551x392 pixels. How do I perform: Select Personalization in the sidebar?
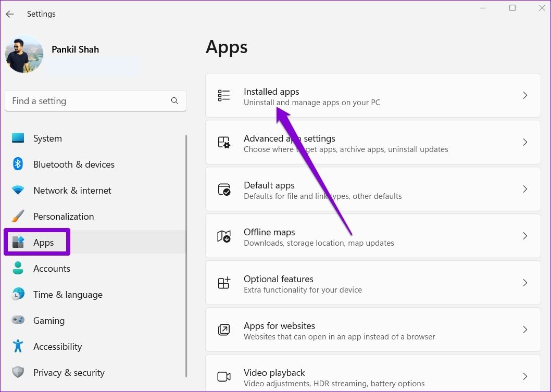click(64, 217)
